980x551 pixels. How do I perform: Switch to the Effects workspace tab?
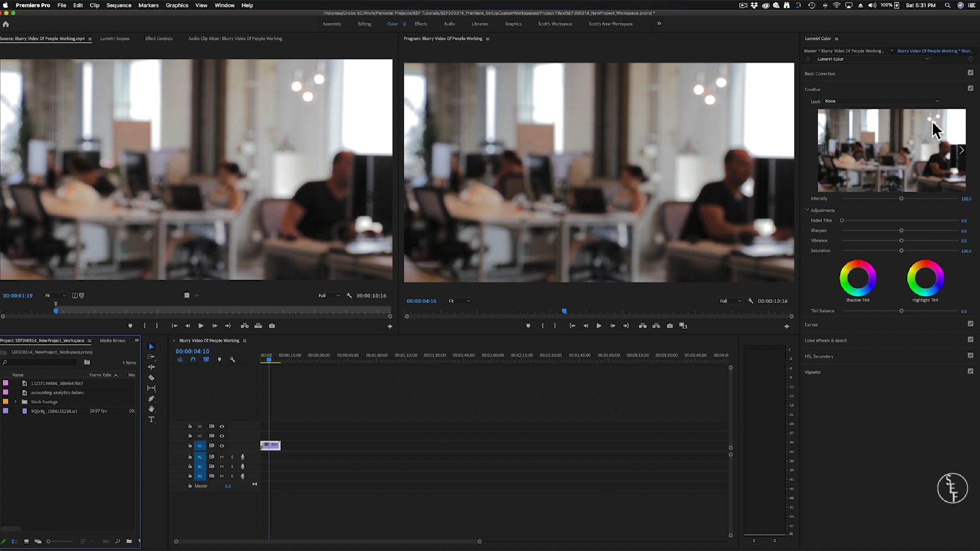pos(420,24)
